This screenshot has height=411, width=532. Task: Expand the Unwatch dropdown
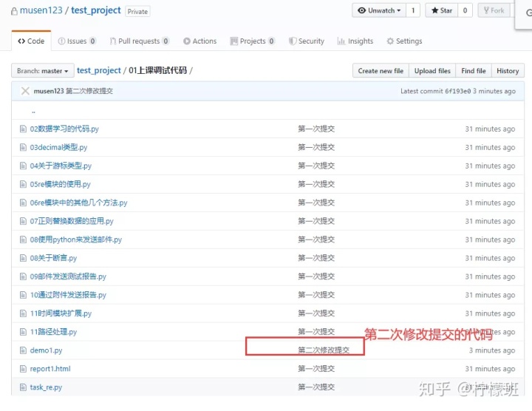379,10
